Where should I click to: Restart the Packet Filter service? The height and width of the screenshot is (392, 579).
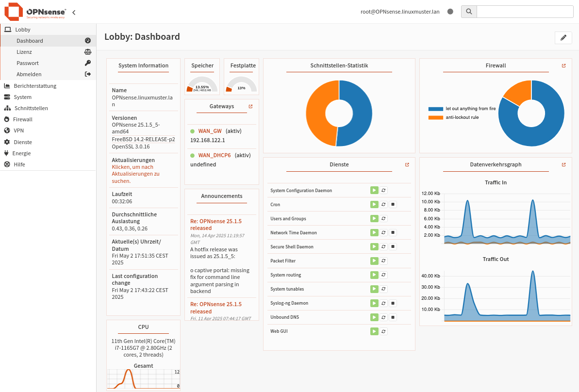[384, 261]
